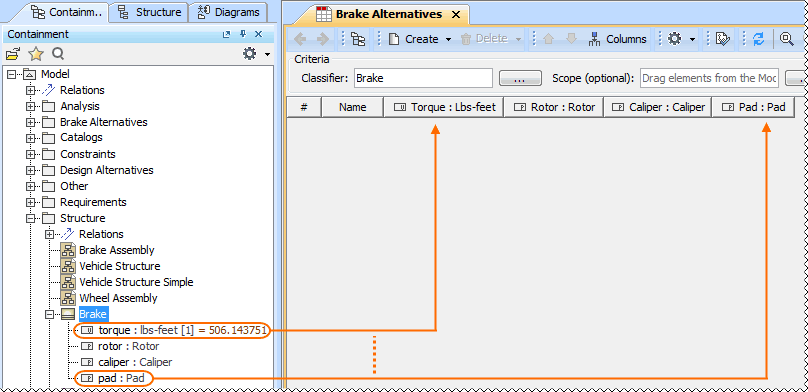Open table options gear icon
The height and width of the screenshot is (392, 808).
pos(675,39)
